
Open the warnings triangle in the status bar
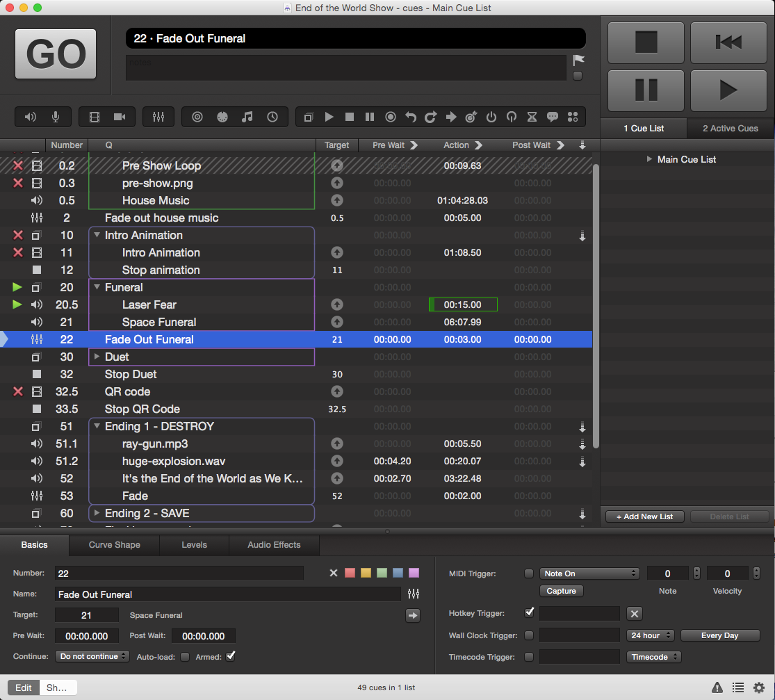tap(717, 687)
